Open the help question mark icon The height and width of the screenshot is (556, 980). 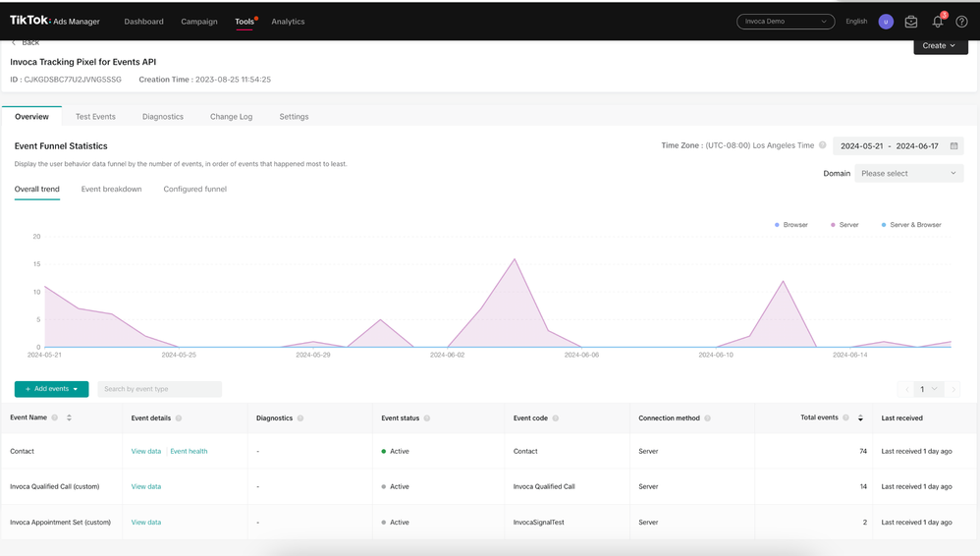coord(961,22)
